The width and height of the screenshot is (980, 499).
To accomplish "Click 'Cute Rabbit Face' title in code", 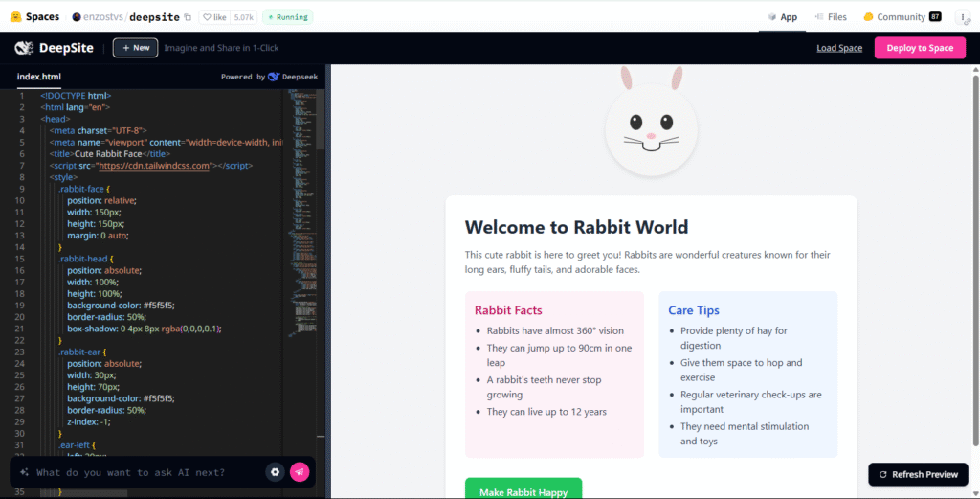I will 108,154.
